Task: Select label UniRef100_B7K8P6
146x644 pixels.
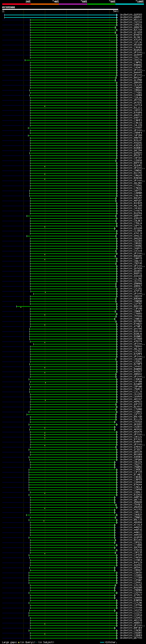Action: pyautogui.click(x=131, y=113)
